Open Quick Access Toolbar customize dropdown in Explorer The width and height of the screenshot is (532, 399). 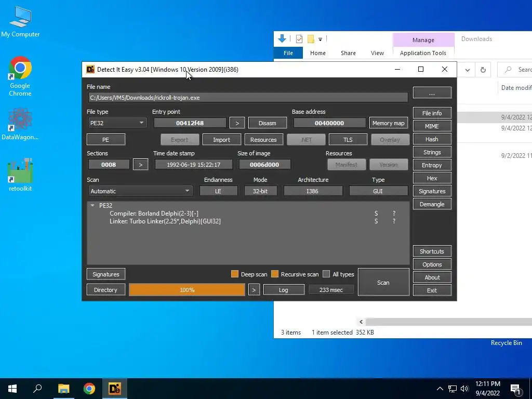point(320,39)
